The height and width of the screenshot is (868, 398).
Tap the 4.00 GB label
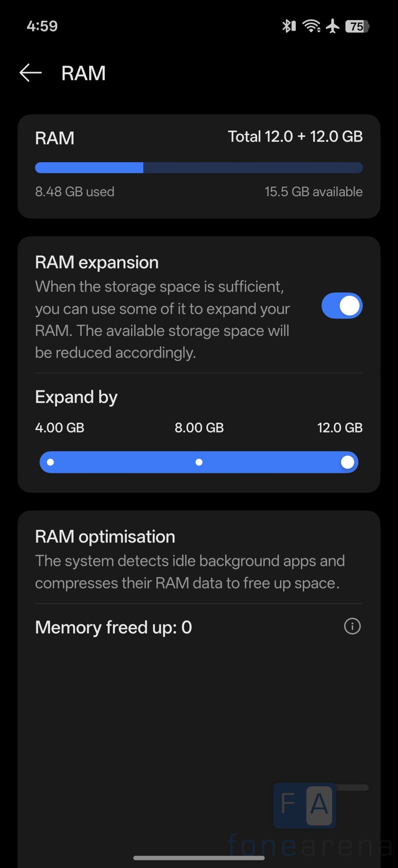(x=60, y=428)
